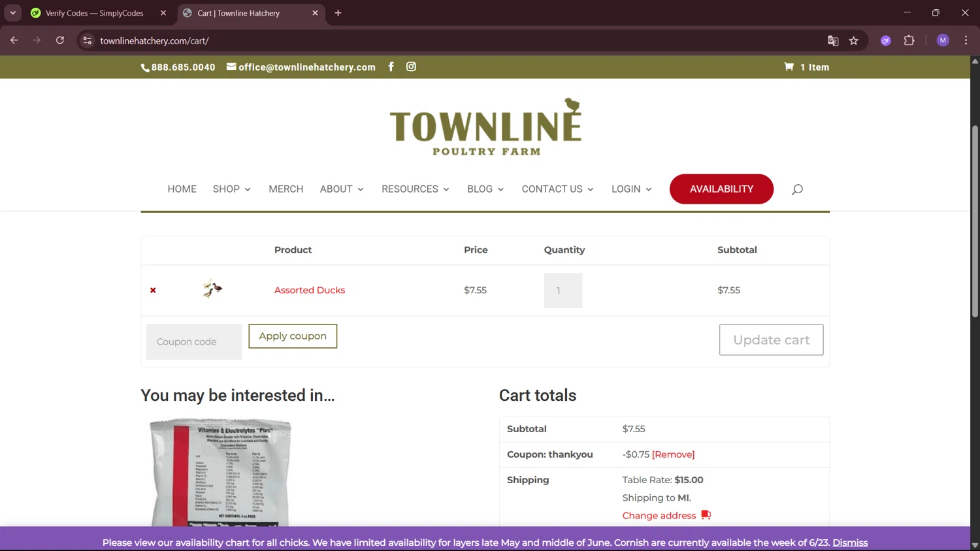The image size is (980, 551).
Task: Click the Assorted Ducks thumbnail image
Action: 212,289
